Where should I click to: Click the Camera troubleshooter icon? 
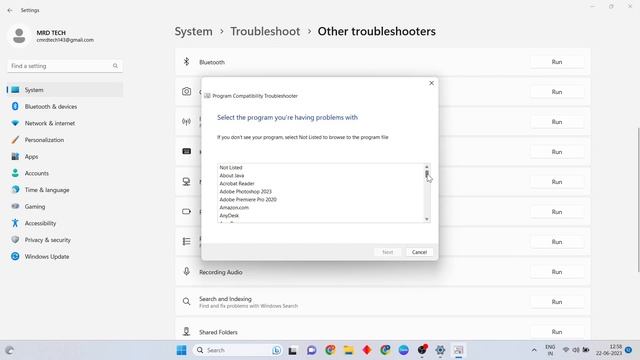pos(187,91)
